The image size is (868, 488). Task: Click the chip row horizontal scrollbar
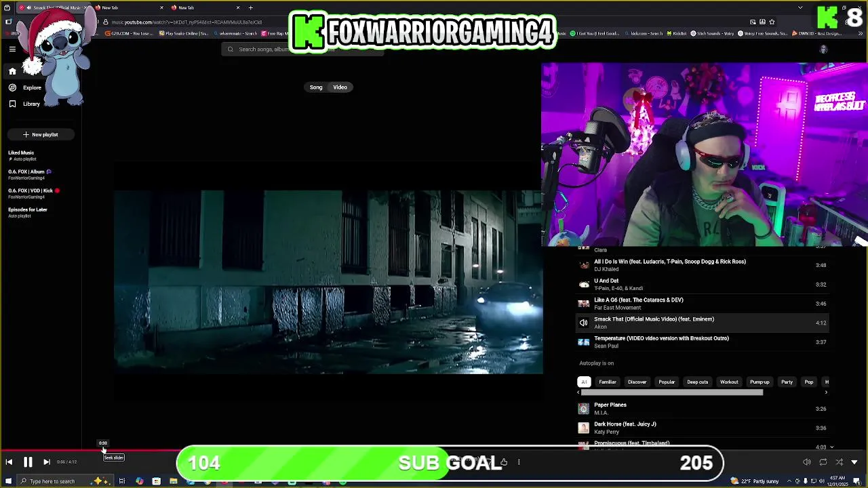click(671, 392)
